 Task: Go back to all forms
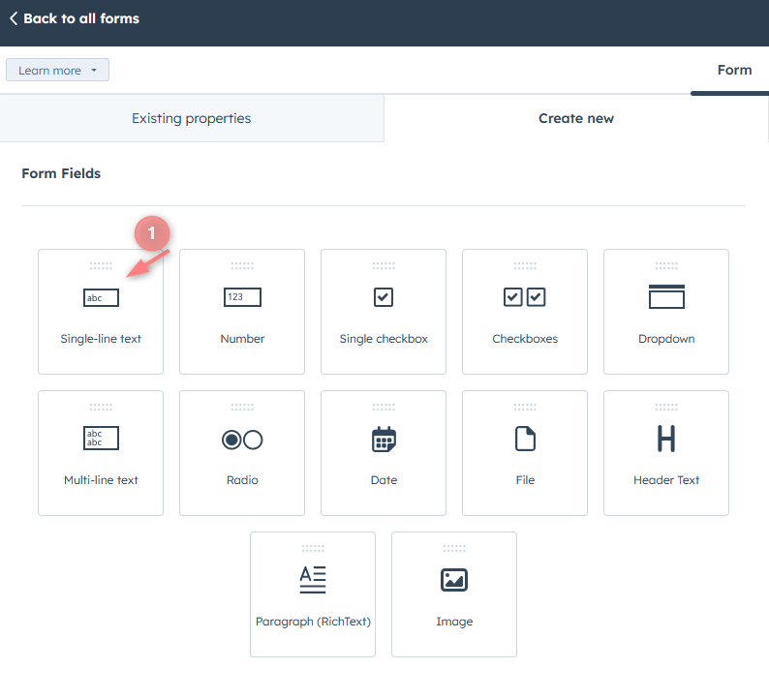pos(81,18)
